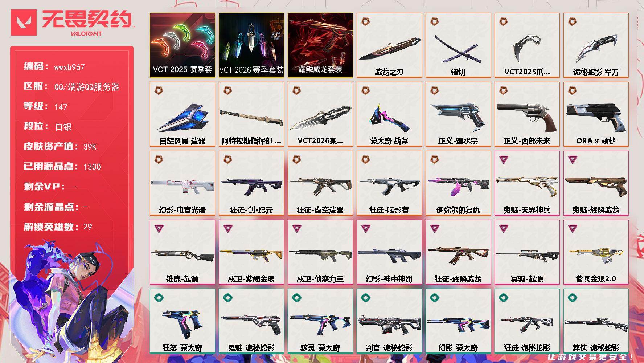This screenshot has height=363, width=644.
Task: Select the 蒙太奇 战斧 axe skin
Action: 389,114
